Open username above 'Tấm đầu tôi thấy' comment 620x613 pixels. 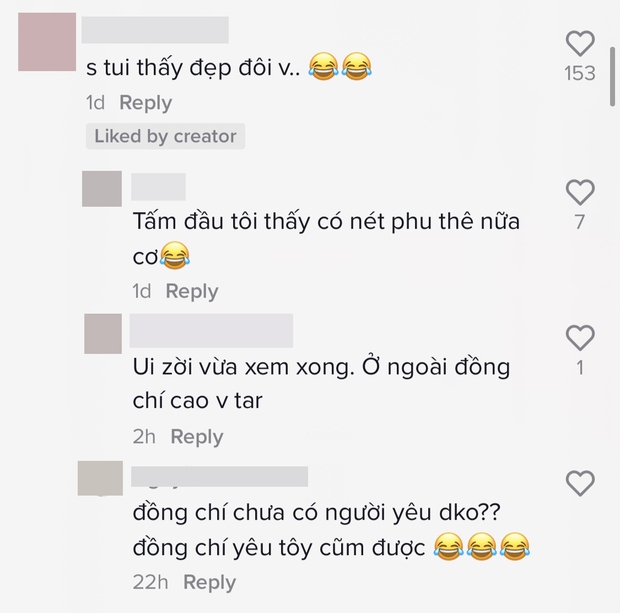pos(158,187)
